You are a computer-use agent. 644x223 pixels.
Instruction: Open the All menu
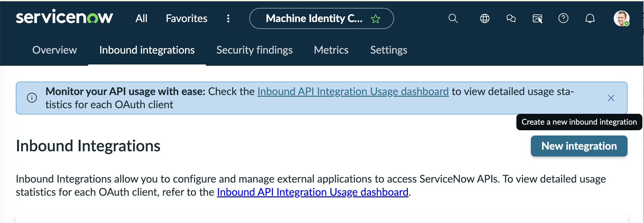(141, 18)
